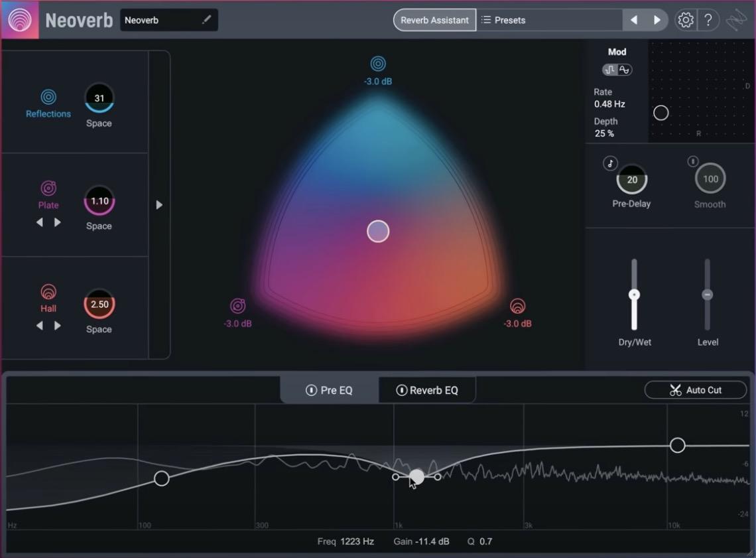Image resolution: width=756 pixels, height=558 pixels.
Task: Click the Mod Depth value 25 %
Action: (x=604, y=133)
